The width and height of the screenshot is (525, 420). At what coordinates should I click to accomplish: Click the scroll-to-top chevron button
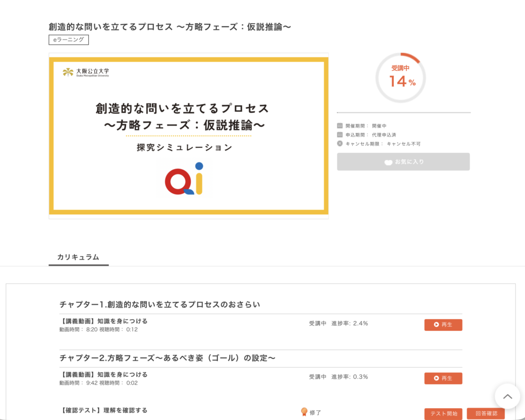coord(508,396)
